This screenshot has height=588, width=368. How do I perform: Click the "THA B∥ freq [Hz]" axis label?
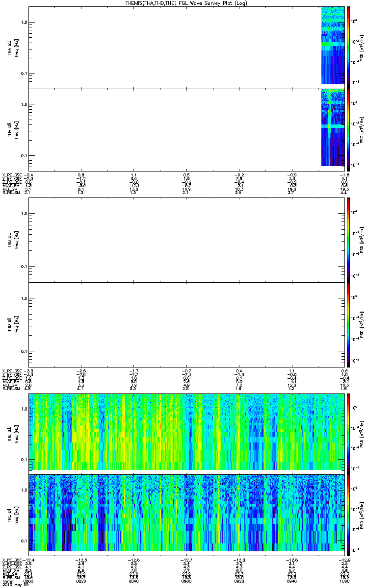click(13, 129)
